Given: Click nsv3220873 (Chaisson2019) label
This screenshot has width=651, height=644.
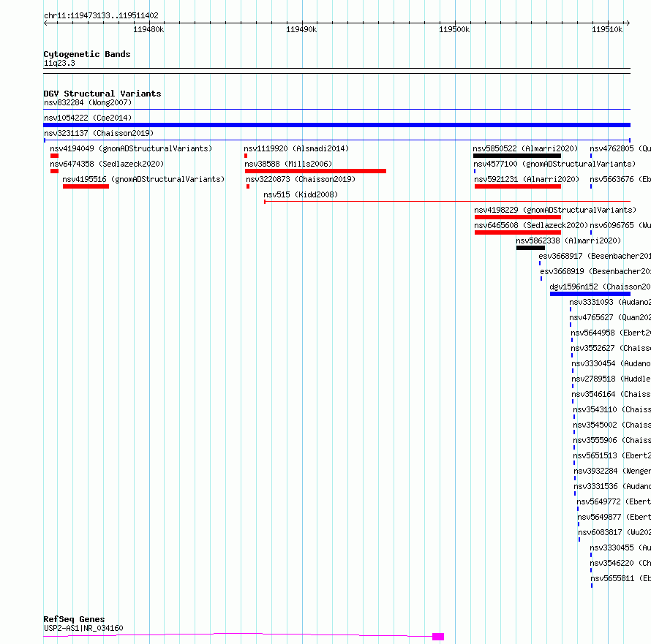Looking at the screenshot, I should [x=301, y=179].
